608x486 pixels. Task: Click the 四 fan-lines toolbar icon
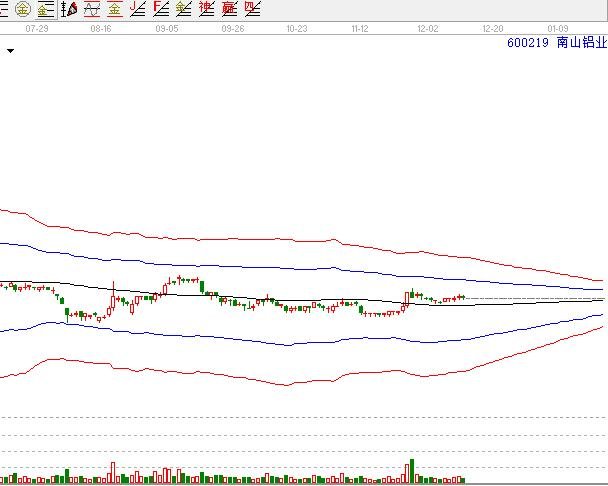pyautogui.click(x=252, y=9)
